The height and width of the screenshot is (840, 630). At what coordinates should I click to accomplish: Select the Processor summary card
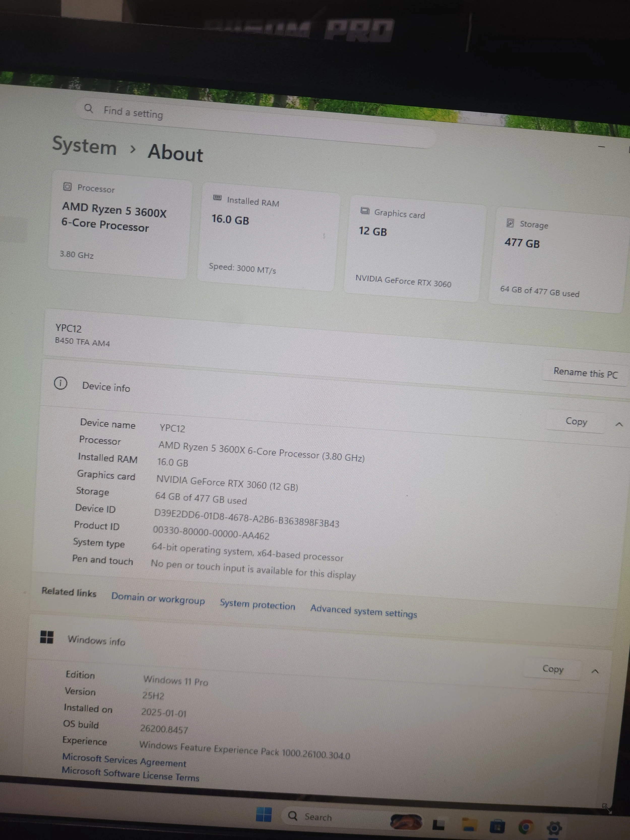pyautogui.click(x=120, y=225)
